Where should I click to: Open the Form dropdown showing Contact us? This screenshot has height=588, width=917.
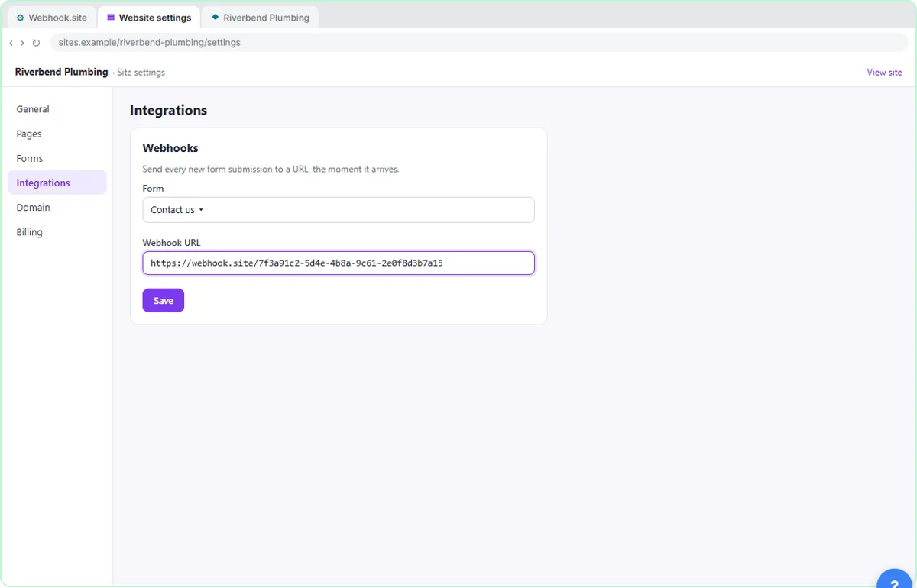pyautogui.click(x=339, y=210)
